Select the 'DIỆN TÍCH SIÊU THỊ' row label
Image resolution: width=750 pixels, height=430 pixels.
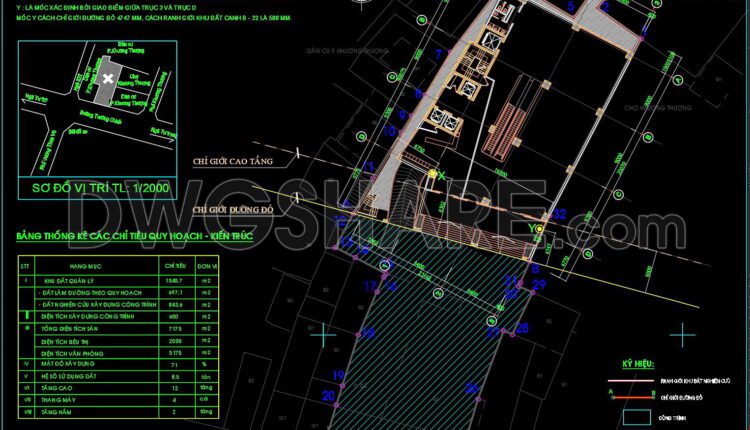(65, 342)
